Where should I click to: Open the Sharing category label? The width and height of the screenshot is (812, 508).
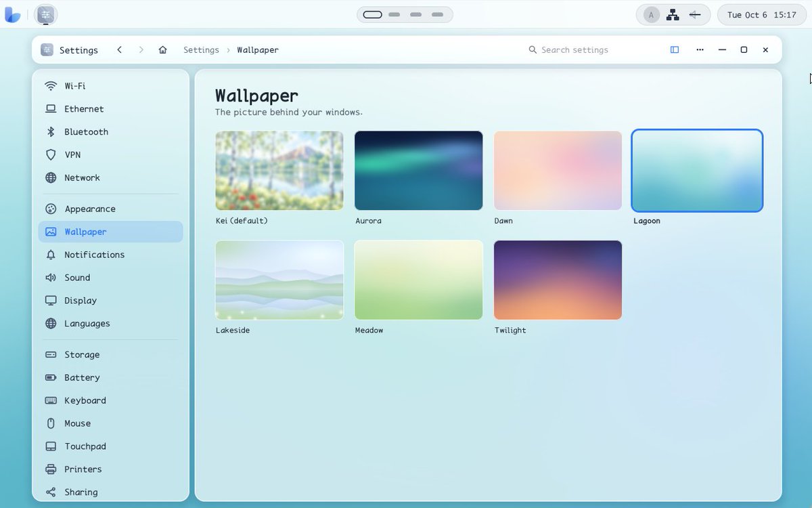click(81, 492)
